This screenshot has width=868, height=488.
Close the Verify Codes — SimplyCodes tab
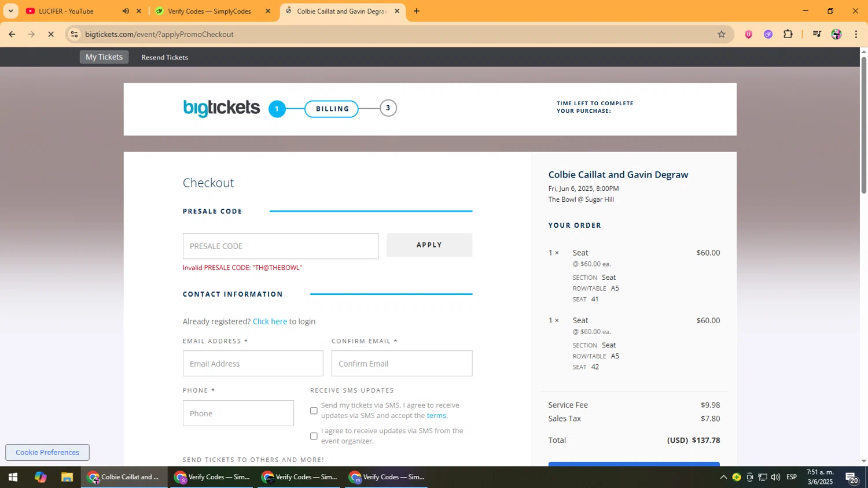pyautogui.click(x=267, y=11)
